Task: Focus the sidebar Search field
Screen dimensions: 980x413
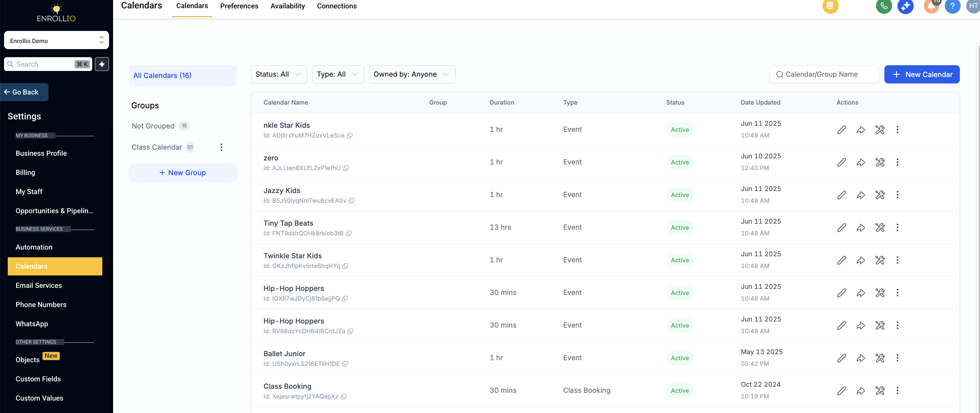Action: click(48, 64)
